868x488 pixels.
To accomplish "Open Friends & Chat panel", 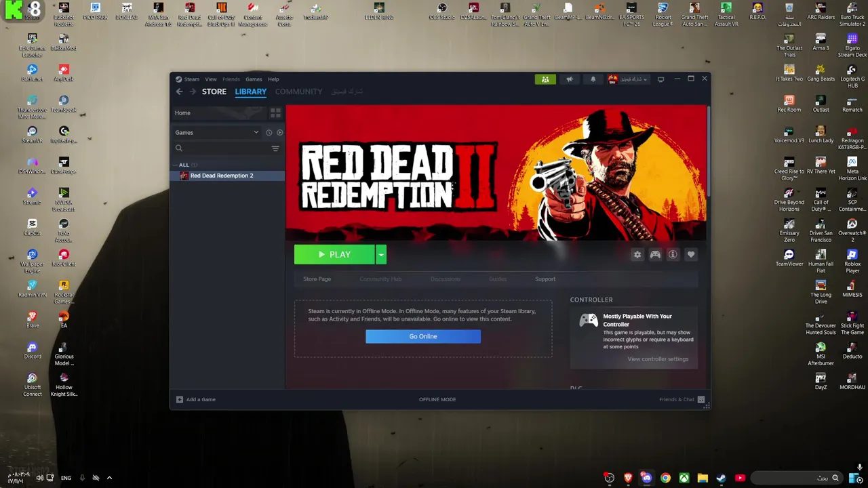I will pyautogui.click(x=682, y=399).
